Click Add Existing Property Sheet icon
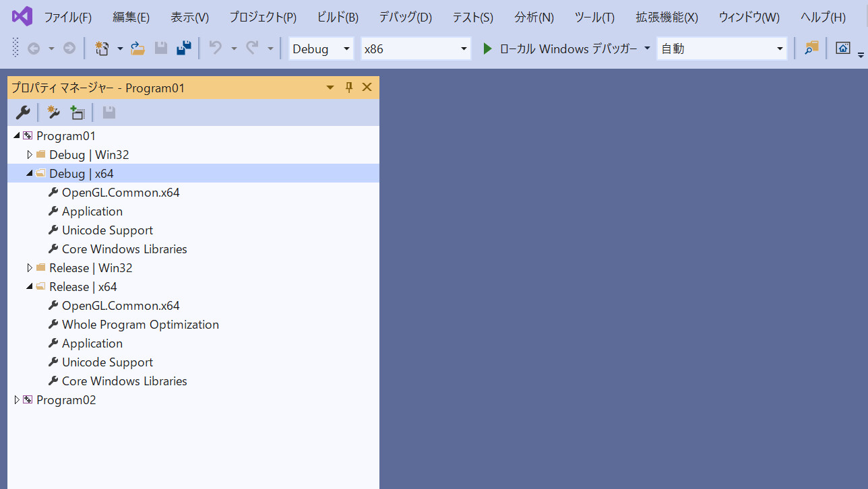Viewport: 868px width, 489px height. tap(77, 112)
